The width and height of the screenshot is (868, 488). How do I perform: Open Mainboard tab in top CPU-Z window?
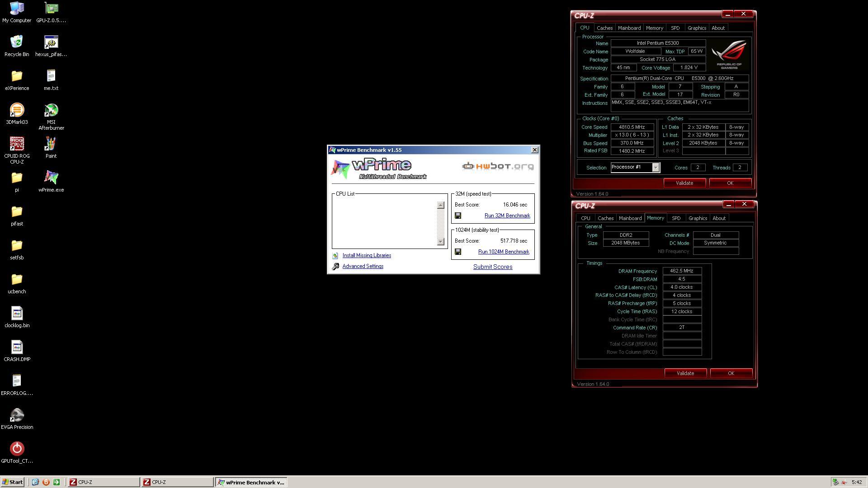pos(629,28)
